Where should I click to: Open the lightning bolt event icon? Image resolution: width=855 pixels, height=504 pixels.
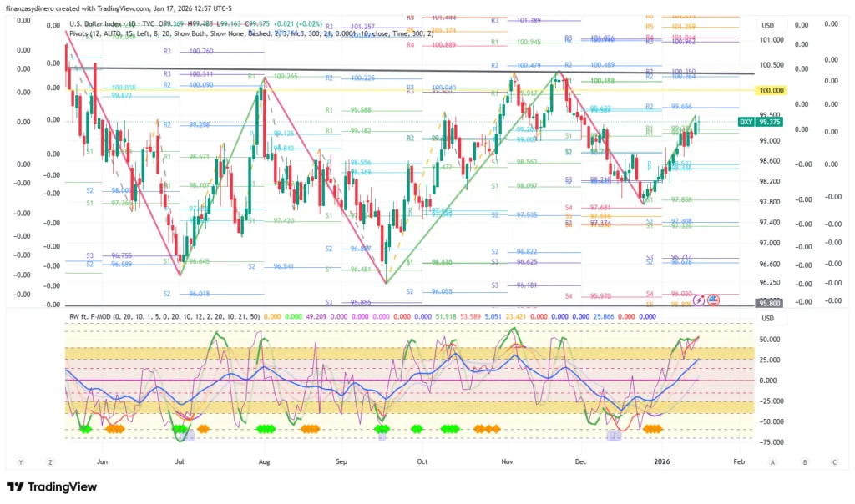701,299
